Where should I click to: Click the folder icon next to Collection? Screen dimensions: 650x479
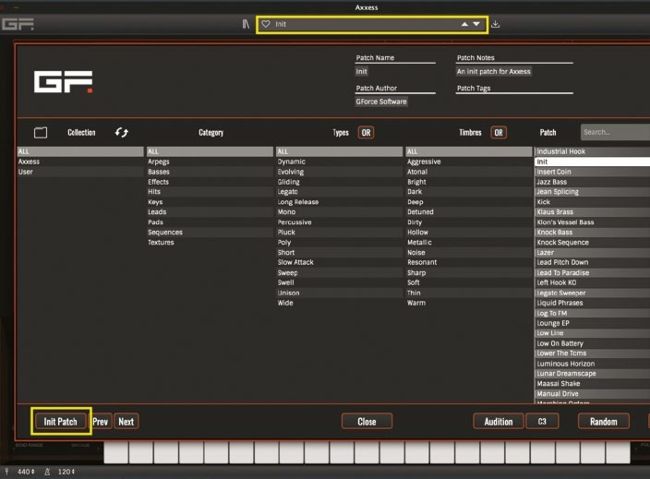click(41, 132)
